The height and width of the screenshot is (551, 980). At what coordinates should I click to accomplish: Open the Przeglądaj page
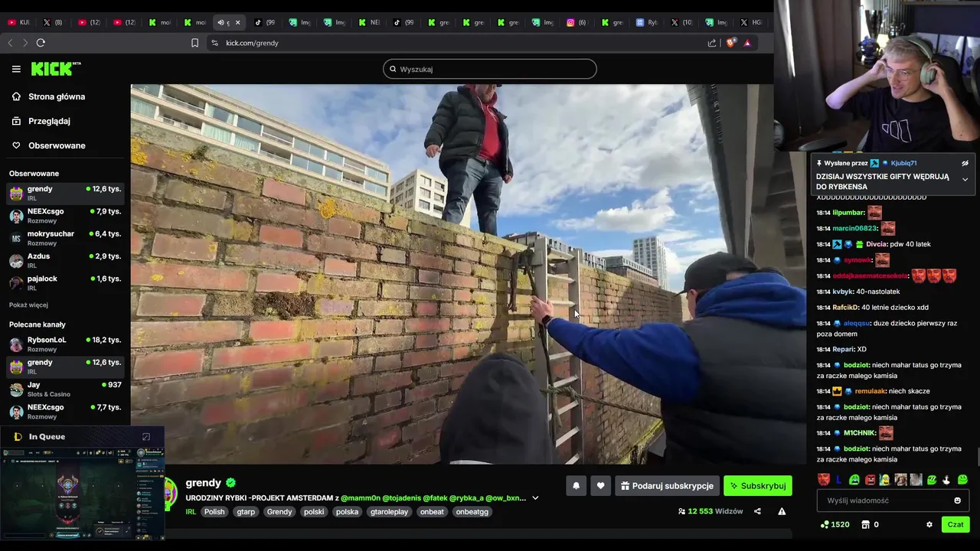(49, 121)
